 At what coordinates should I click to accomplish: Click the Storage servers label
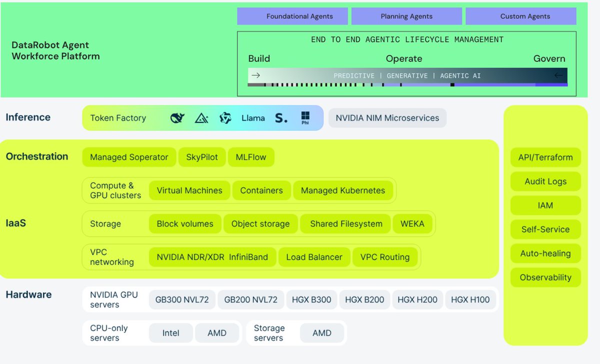269,333
